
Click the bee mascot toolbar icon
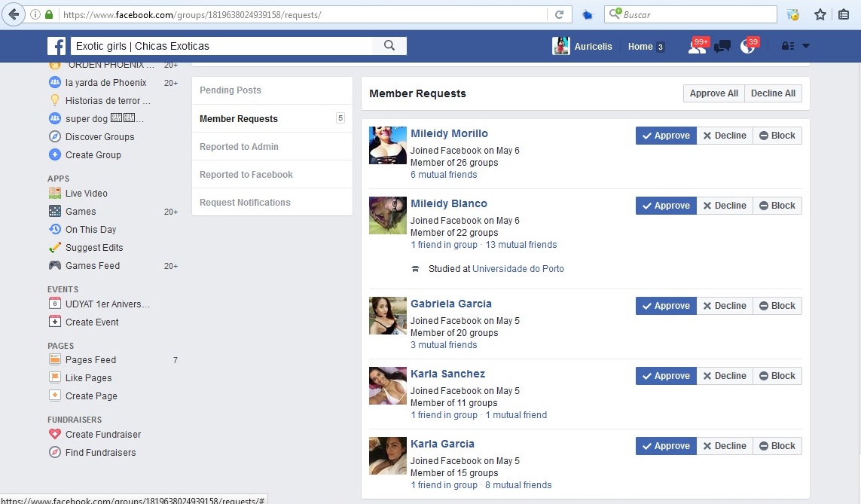coord(793,15)
